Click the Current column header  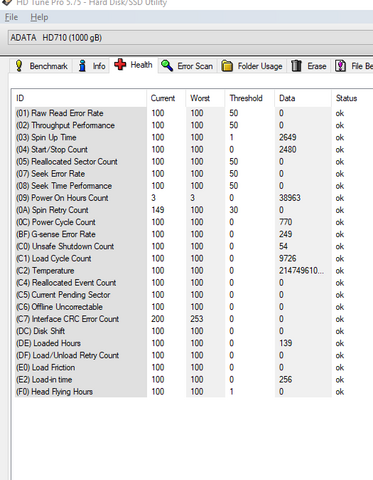click(166, 98)
